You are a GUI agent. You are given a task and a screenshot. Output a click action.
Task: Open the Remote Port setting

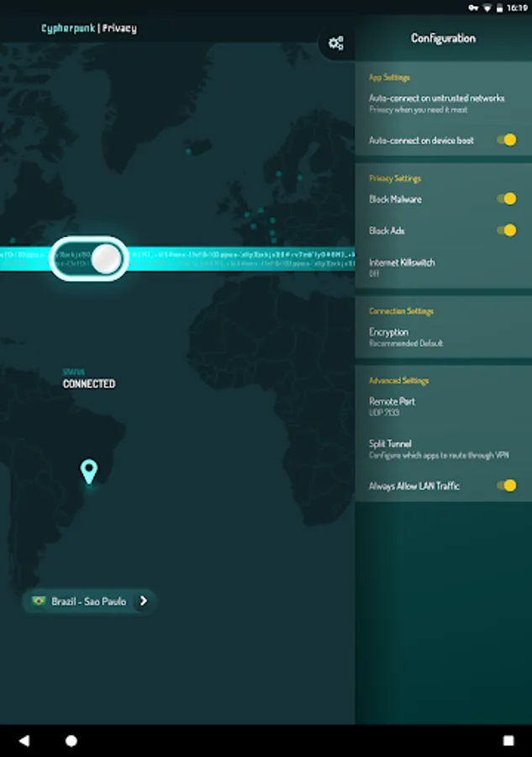(443, 406)
